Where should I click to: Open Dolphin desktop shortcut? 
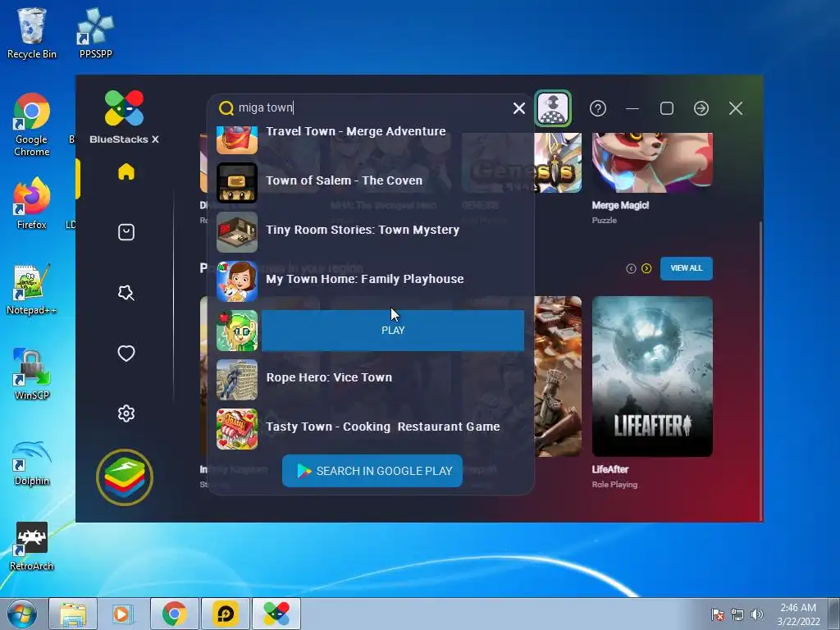[x=32, y=462]
